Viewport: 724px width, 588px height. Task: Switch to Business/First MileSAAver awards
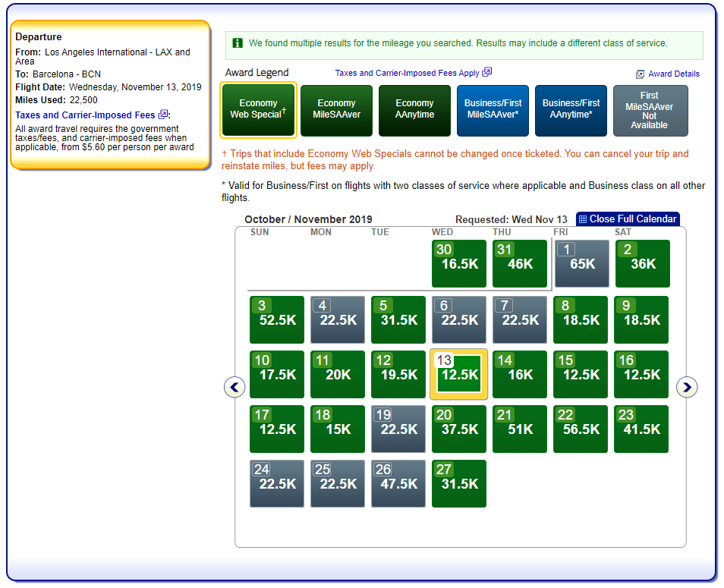[x=493, y=109]
